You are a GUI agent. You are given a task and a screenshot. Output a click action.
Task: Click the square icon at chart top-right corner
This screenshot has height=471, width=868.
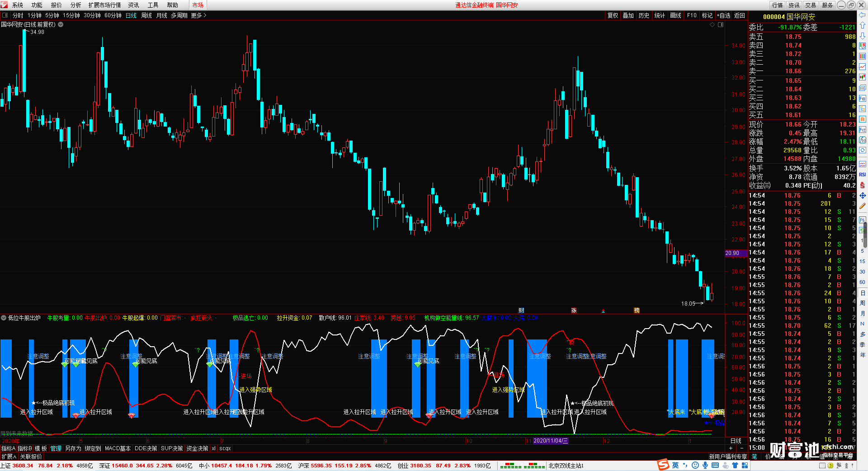tap(721, 25)
